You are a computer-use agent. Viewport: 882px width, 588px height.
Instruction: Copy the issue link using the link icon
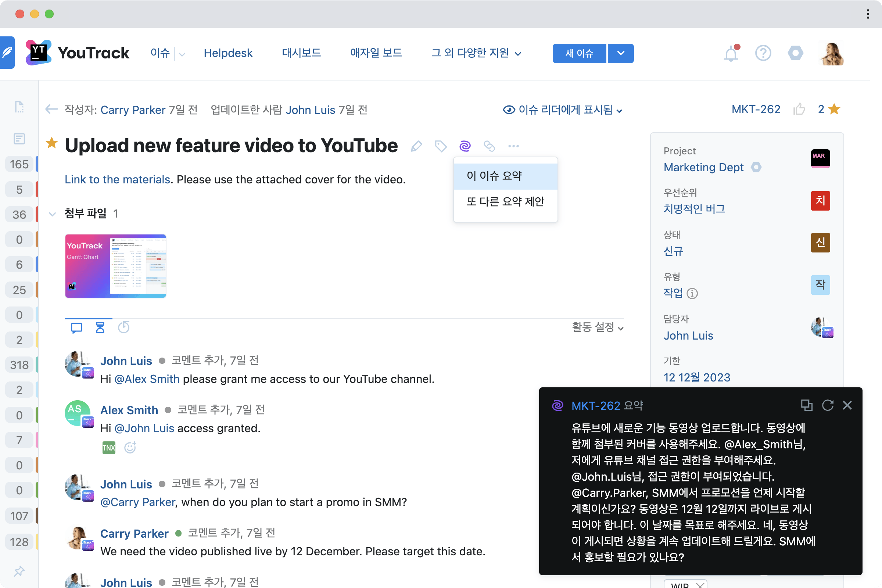490,146
